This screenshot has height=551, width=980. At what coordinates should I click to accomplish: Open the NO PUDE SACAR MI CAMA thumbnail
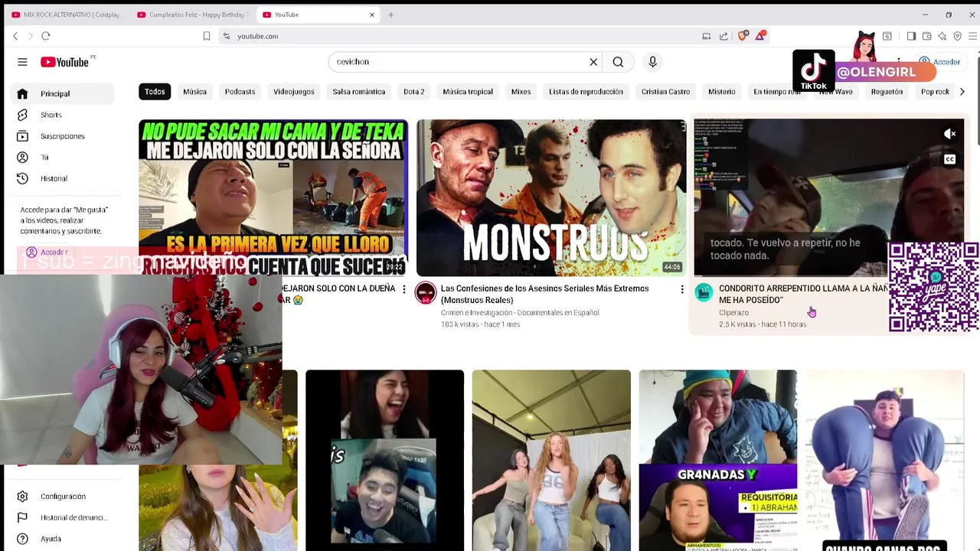click(x=273, y=197)
